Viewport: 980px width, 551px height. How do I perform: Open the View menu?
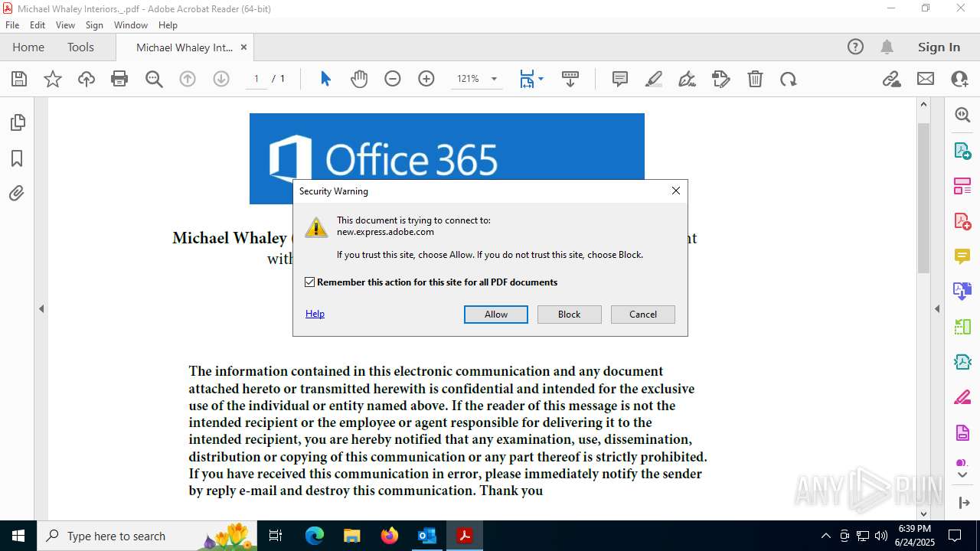[x=65, y=25]
